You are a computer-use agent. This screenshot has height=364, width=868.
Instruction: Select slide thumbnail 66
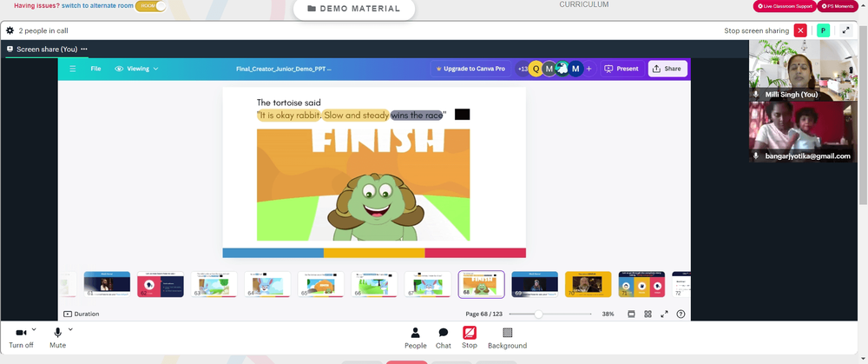[374, 284]
